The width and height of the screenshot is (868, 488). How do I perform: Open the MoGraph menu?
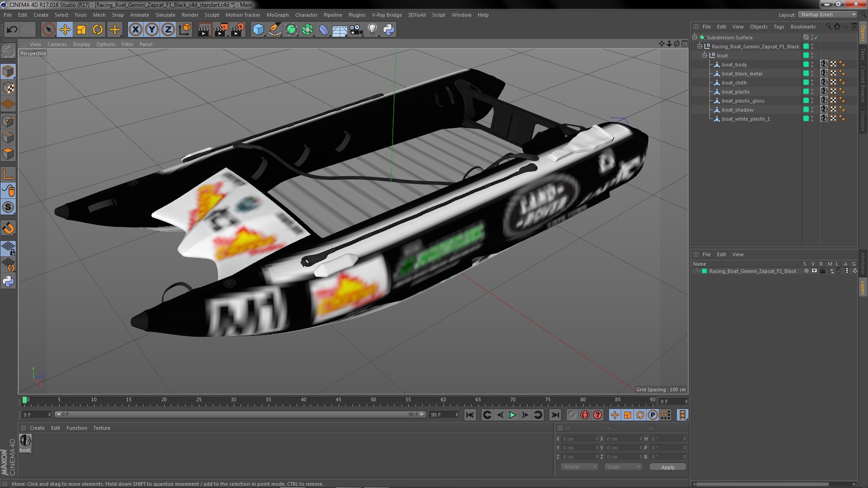click(x=278, y=15)
